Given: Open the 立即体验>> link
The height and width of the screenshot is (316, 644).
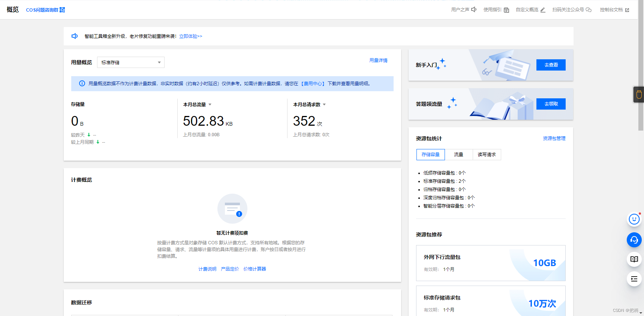Looking at the screenshot, I should tap(190, 36).
